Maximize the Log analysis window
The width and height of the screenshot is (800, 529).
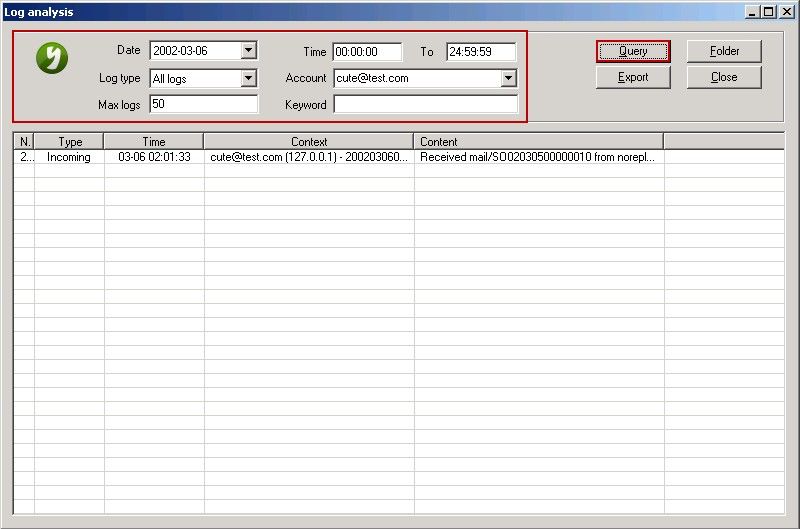point(768,12)
